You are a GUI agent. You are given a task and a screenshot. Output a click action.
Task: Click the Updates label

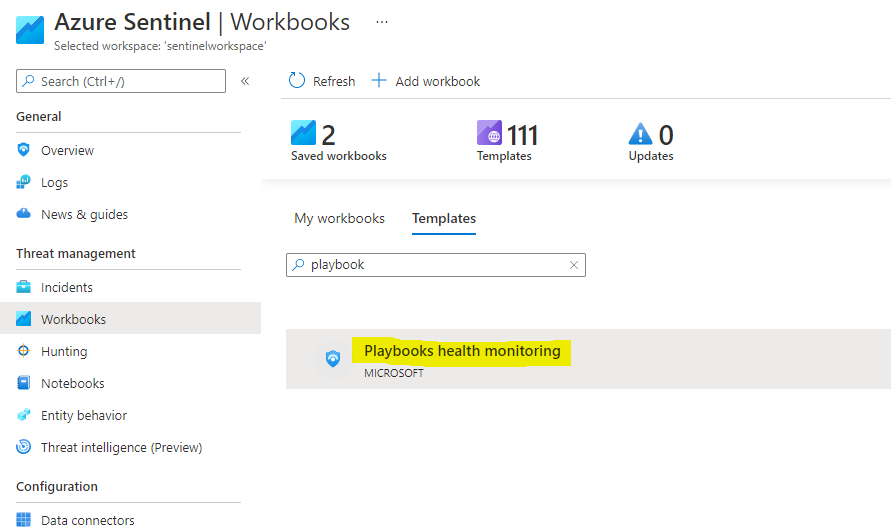[x=651, y=156]
